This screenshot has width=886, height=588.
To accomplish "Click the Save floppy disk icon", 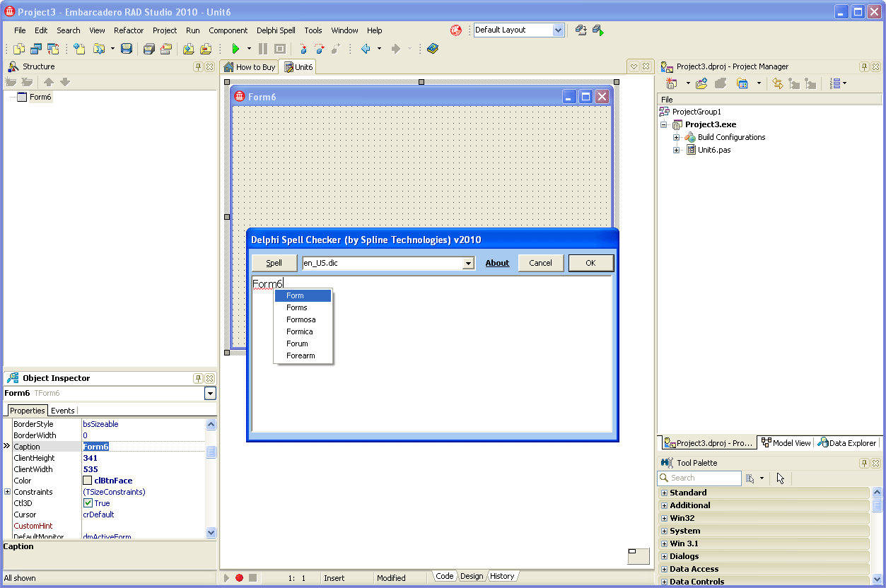I will click(127, 49).
